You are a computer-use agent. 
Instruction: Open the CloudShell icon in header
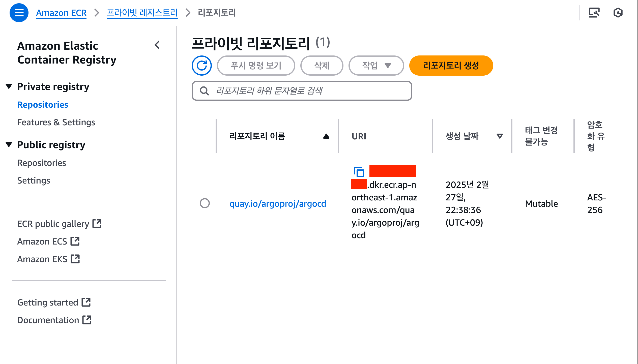pyautogui.click(x=594, y=13)
